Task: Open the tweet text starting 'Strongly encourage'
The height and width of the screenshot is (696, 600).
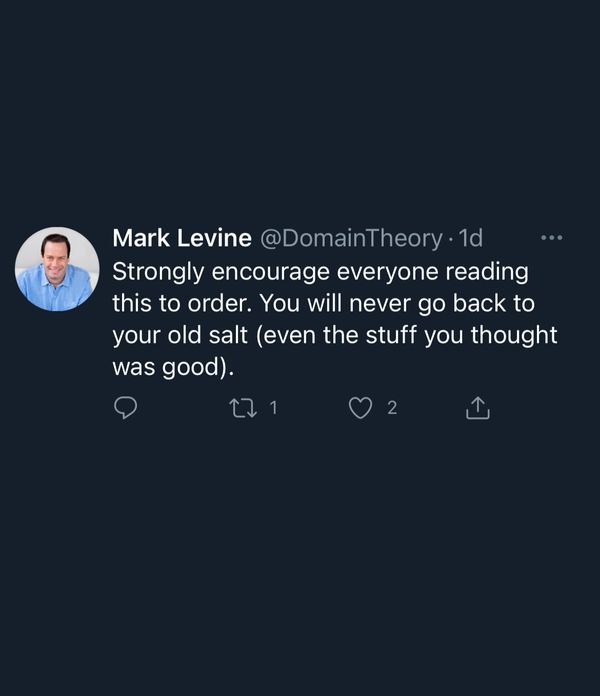Action: [320, 271]
